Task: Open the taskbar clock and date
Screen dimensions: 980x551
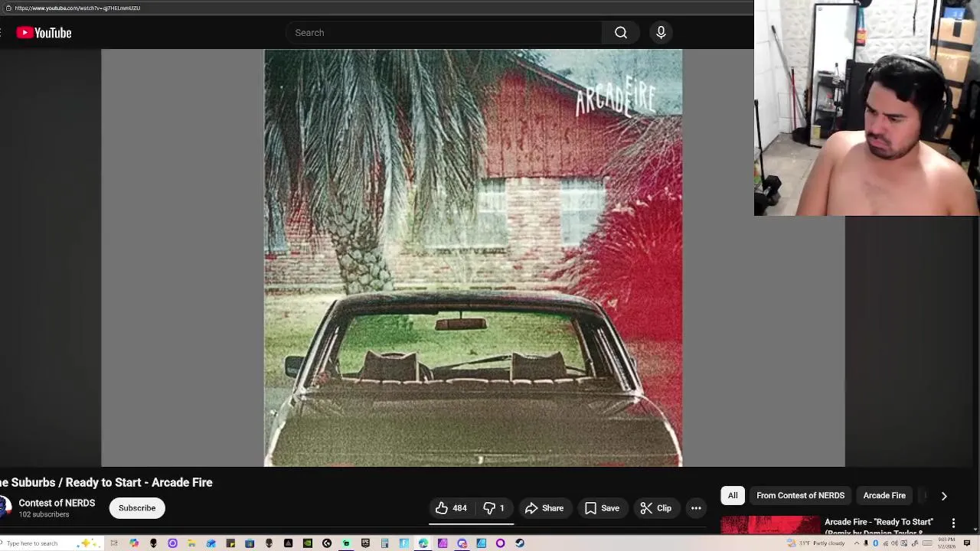Action: coord(946,543)
